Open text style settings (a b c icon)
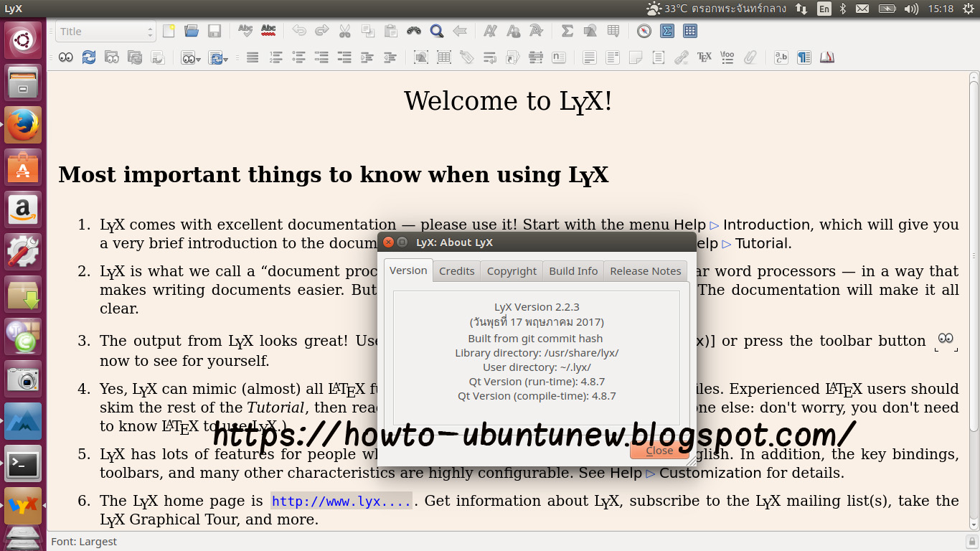 click(781, 57)
